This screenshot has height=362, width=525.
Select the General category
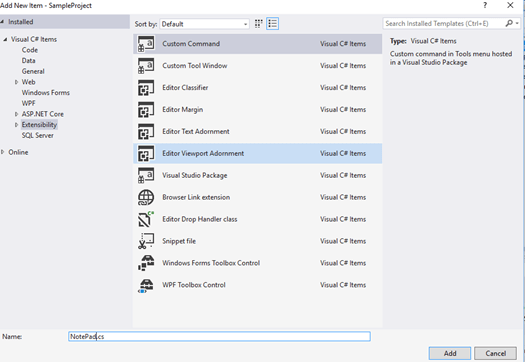point(33,71)
